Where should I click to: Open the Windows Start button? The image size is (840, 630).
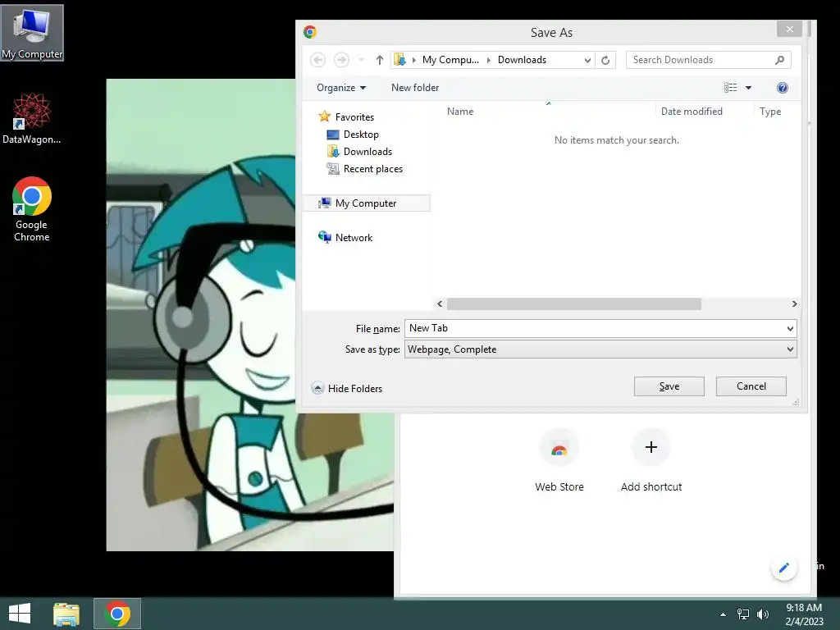click(x=20, y=614)
